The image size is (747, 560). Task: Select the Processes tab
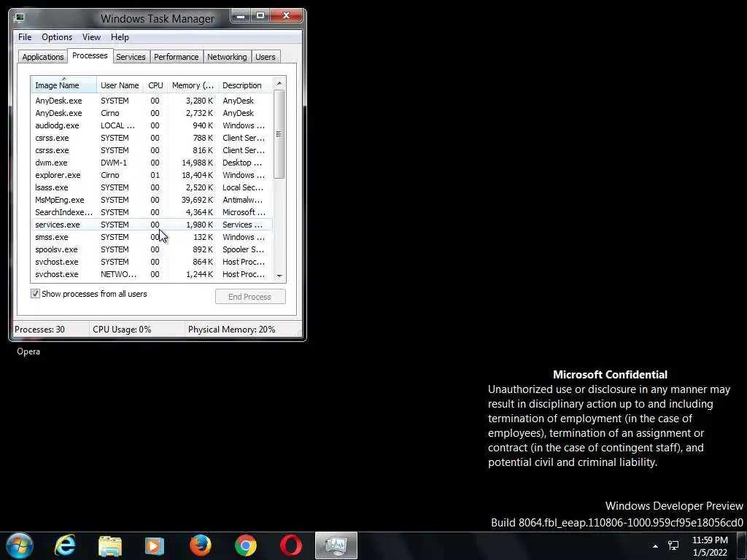coord(90,55)
